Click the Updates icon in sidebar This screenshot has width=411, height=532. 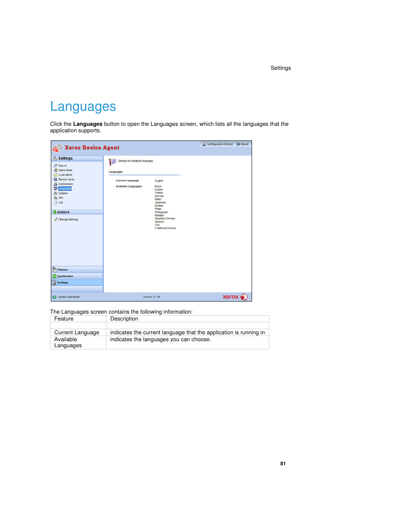(x=56, y=193)
